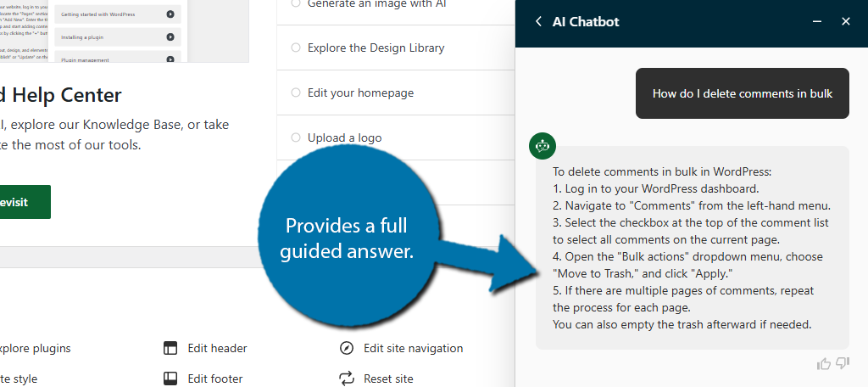Play the Getting started with WordPress video
Viewport: 868px width, 387px height.
pyautogui.click(x=170, y=14)
